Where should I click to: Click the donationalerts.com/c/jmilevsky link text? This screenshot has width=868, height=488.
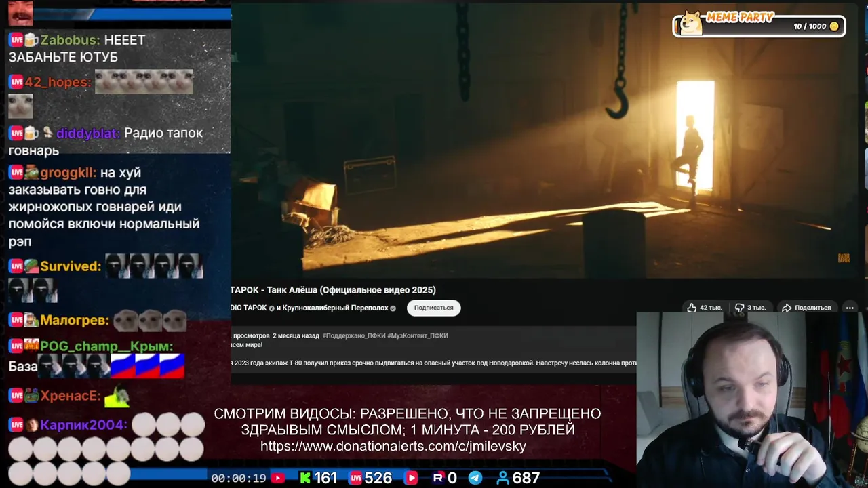(x=393, y=446)
